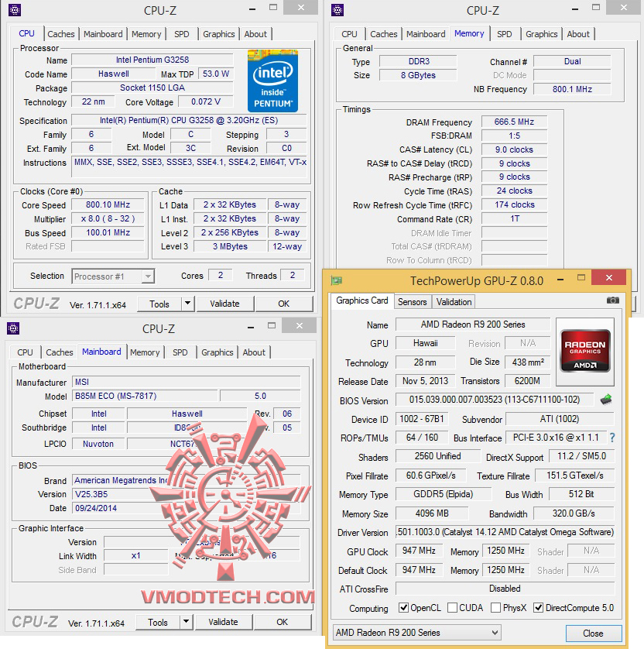
Task: Click the Specification field Intel(R) Pentium(R) CPU G3258
Action: tap(189, 120)
